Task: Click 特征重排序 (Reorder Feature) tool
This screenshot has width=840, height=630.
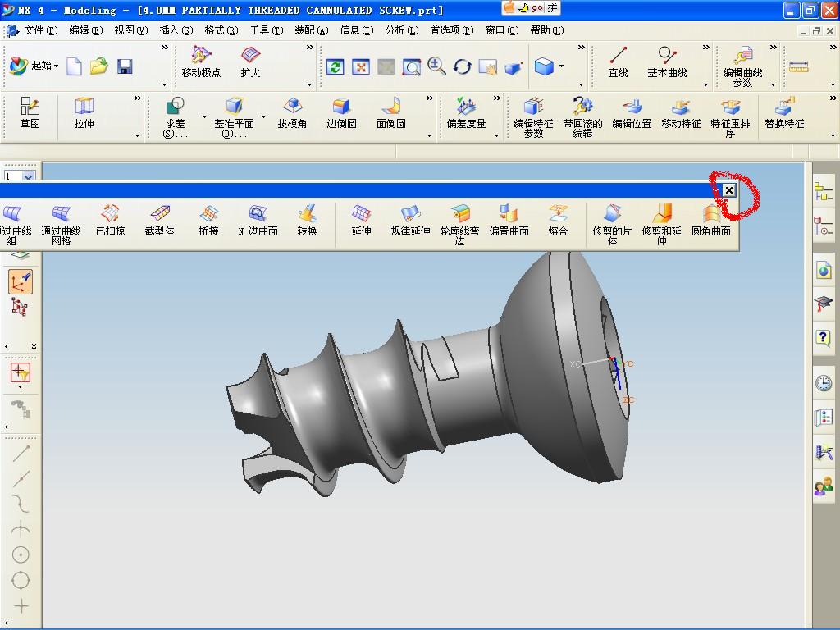Action: pyautogui.click(x=730, y=117)
